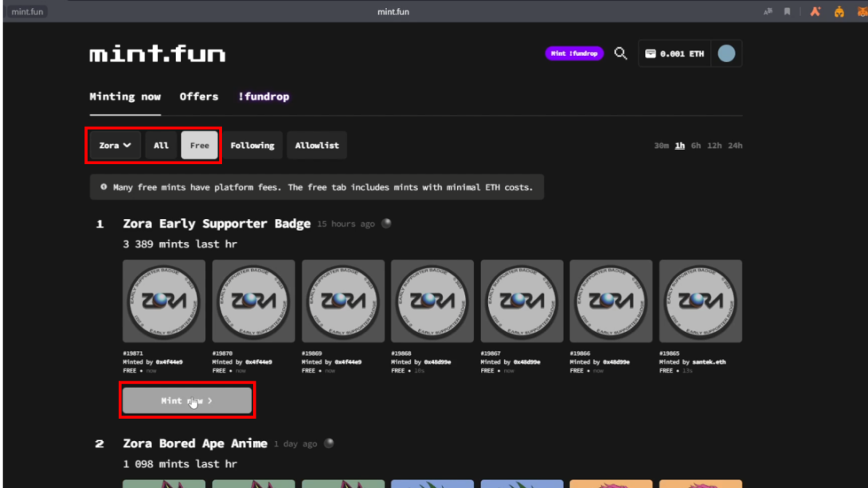
Task: Open the Zora Early Supporter Badge collection
Action: click(x=217, y=224)
